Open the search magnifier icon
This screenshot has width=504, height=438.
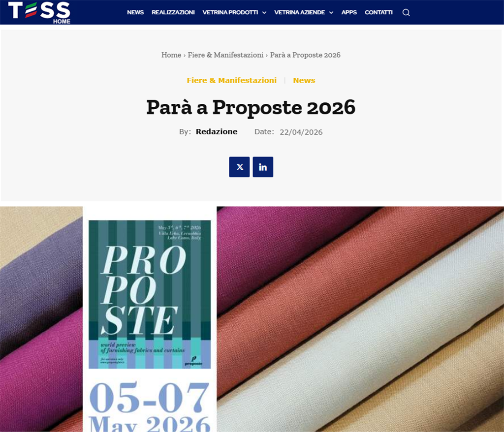[406, 12]
